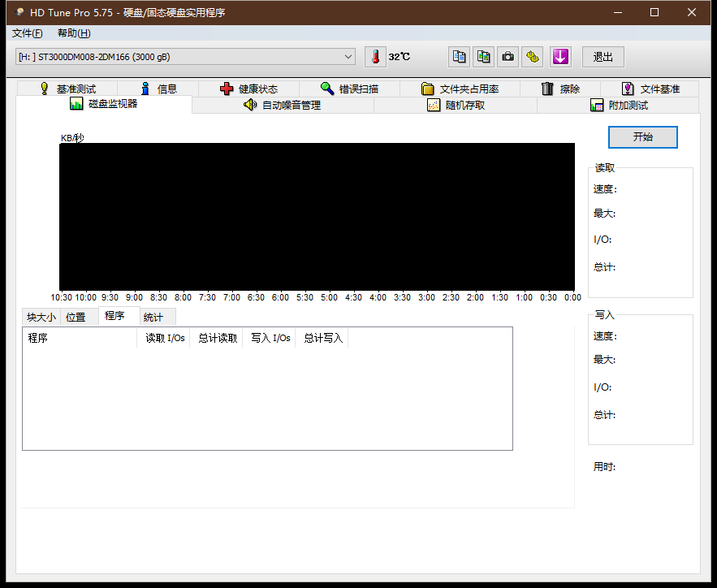Open the 文件(F) menu
The image size is (717, 588).
28,33
